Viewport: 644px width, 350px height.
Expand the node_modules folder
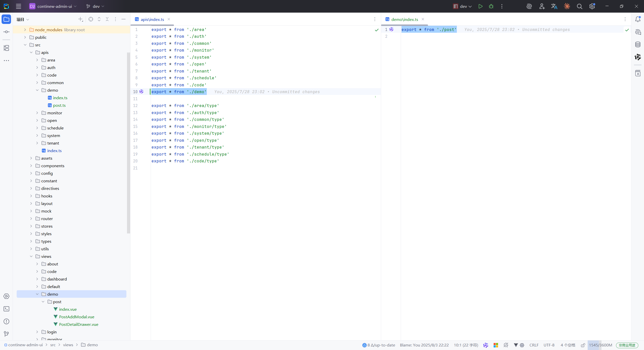pyautogui.click(x=25, y=30)
